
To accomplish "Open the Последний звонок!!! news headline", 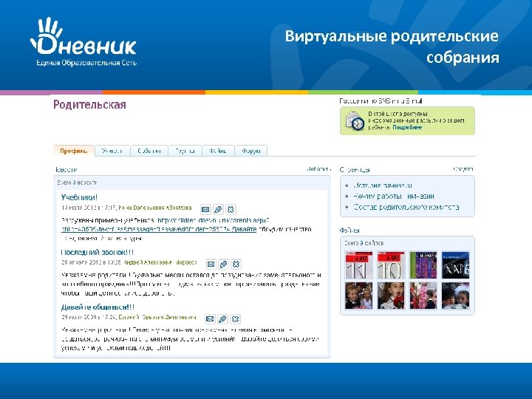I will [98, 252].
